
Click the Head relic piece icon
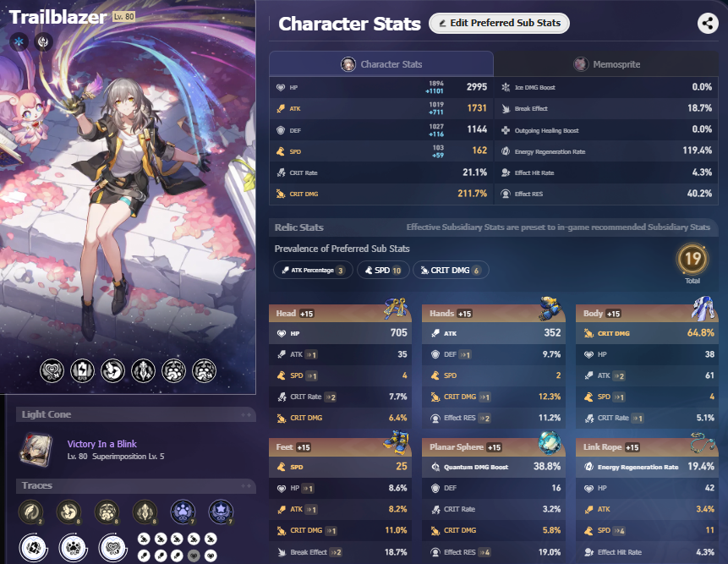tap(396, 309)
